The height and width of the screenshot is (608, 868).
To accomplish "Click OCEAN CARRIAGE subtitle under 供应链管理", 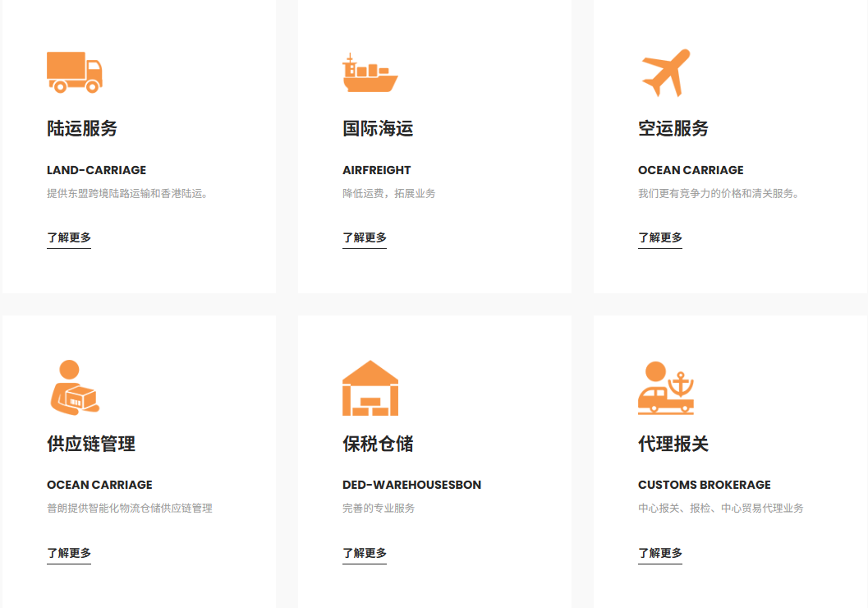I will 99,485.
